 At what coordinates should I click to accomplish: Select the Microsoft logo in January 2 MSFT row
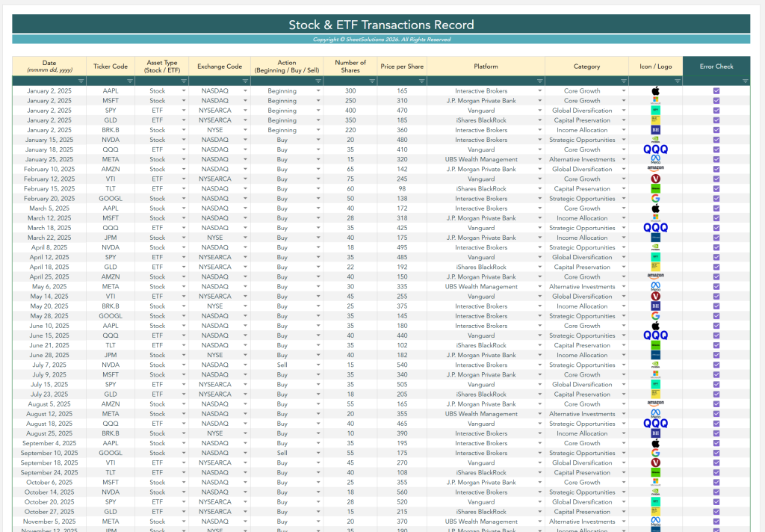point(656,101)
